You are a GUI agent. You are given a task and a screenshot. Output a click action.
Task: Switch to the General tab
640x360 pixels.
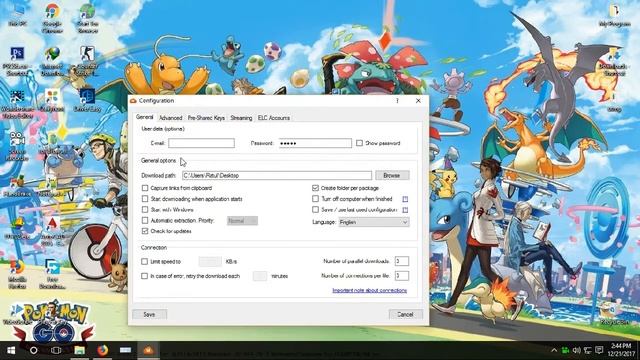[x=144, y=117]
